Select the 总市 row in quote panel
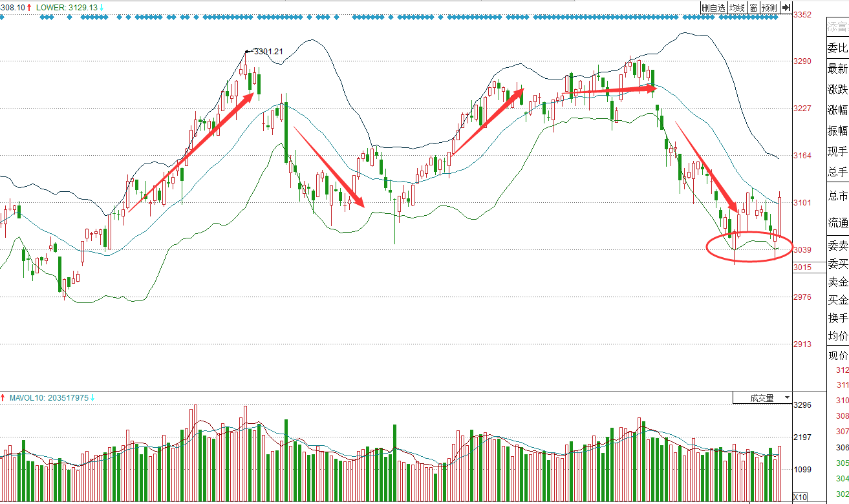The image size is (849, 504). (837, 196)
